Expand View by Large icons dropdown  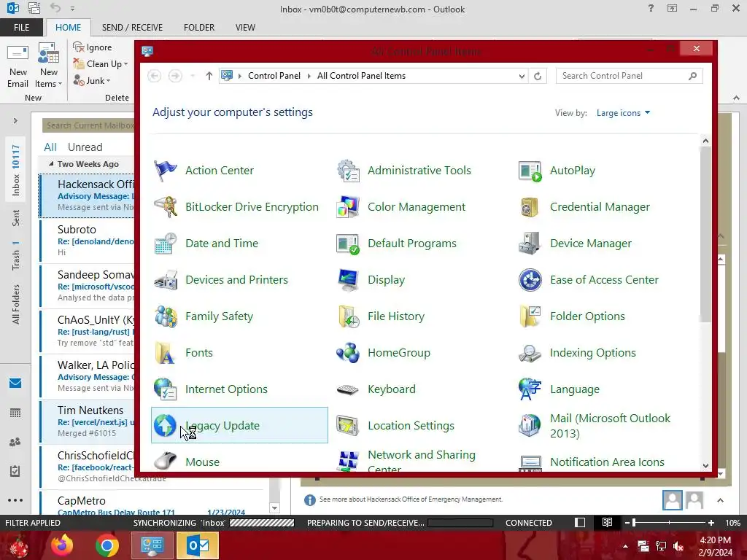623,113
